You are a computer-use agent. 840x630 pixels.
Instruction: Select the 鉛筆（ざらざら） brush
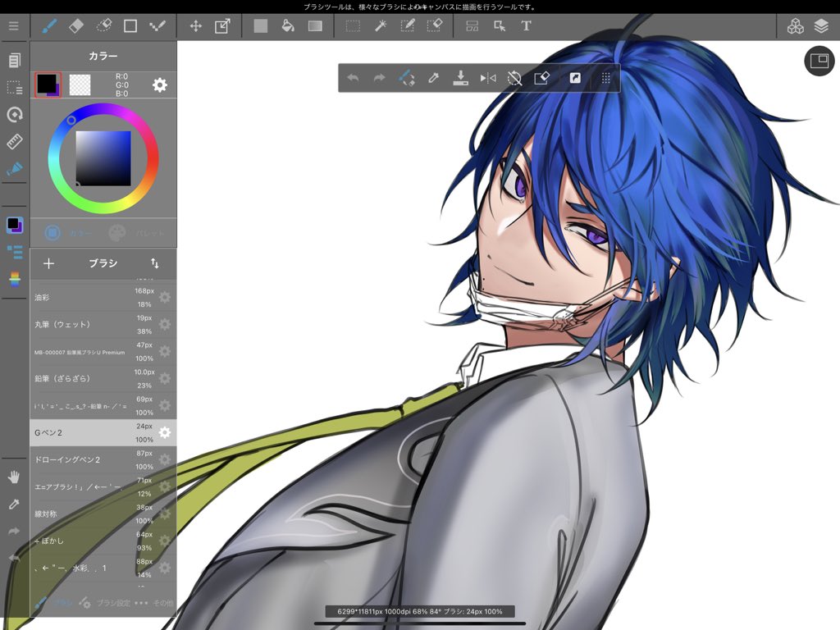tap(103, 379)
